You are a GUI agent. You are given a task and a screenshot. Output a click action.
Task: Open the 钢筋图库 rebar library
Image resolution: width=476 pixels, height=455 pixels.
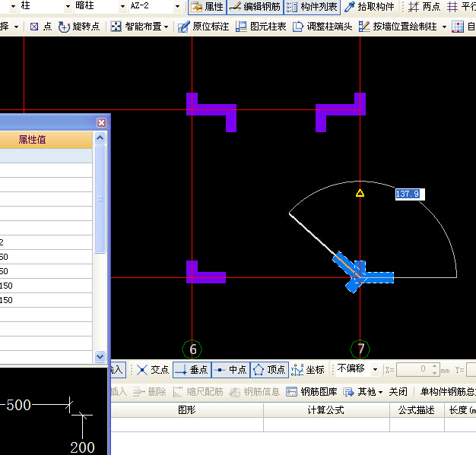tap(312, 392)
